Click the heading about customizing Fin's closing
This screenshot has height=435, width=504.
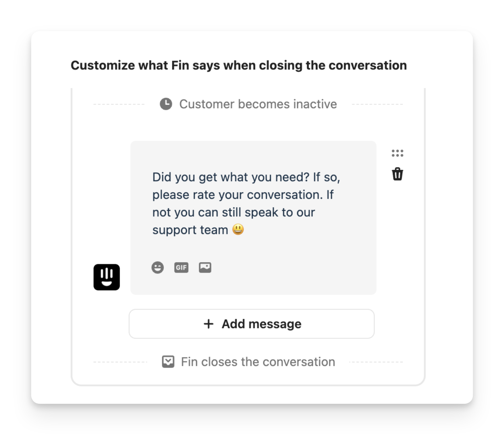pyautogui.click(x=239, y=66)
